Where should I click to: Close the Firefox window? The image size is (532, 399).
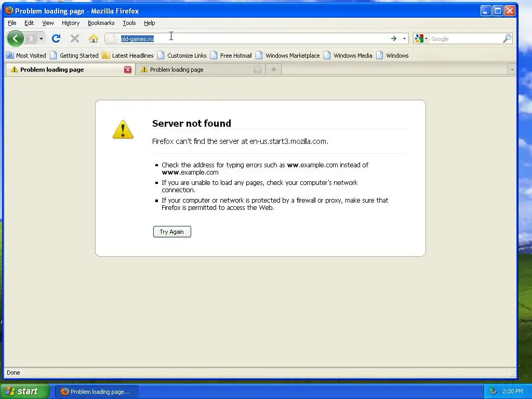[510, 11]
